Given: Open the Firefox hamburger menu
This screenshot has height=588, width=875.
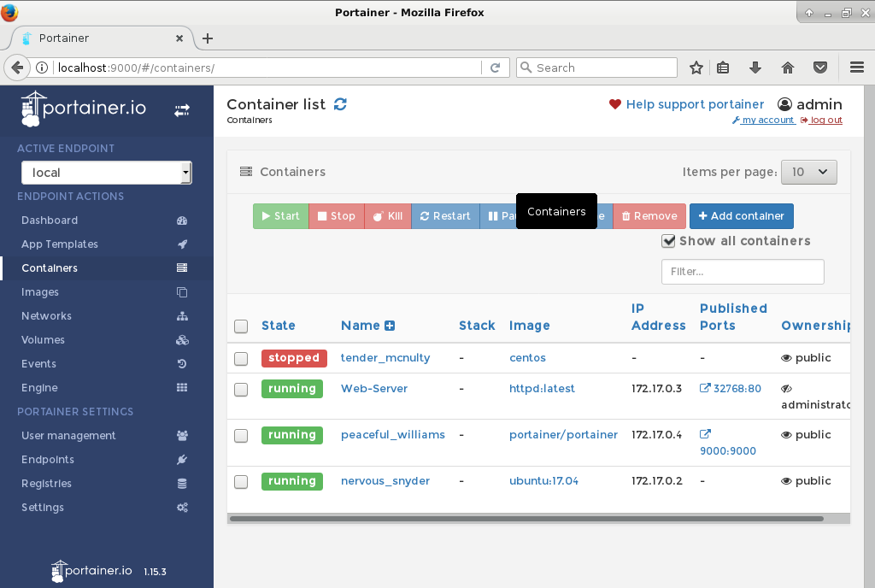Looking at the screenshot, I should point(857,68).
